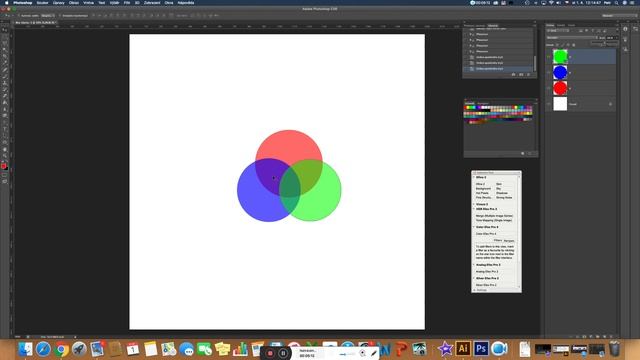Screen dimensions: 640x360
Task: Select the Horizontal Type tool
Action: [5, 129]
